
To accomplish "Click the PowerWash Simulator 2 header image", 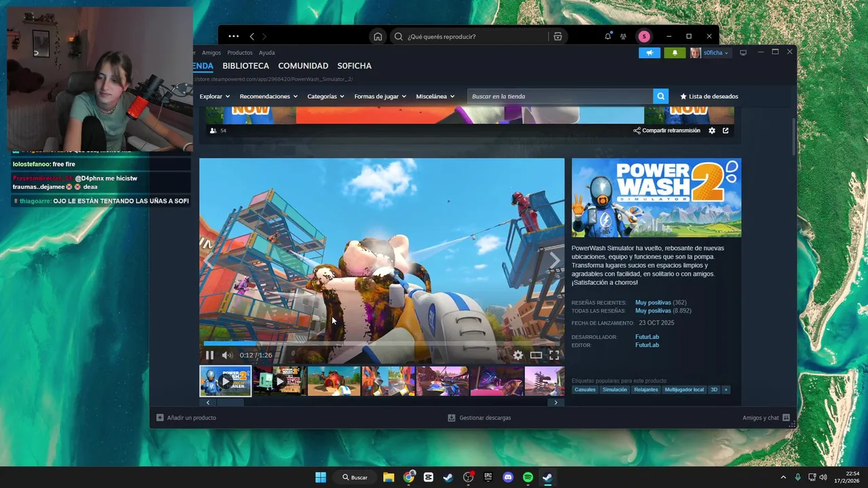I will (656, 198).
